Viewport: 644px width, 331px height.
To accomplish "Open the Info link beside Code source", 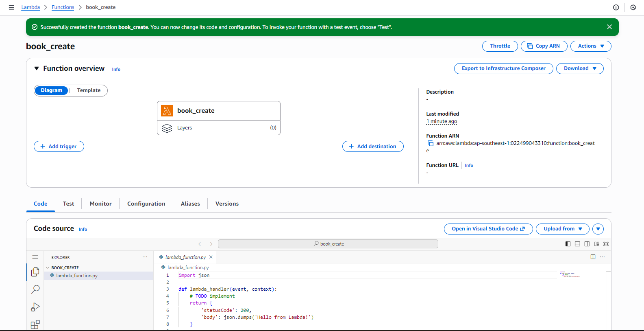I will click(83, 229).
